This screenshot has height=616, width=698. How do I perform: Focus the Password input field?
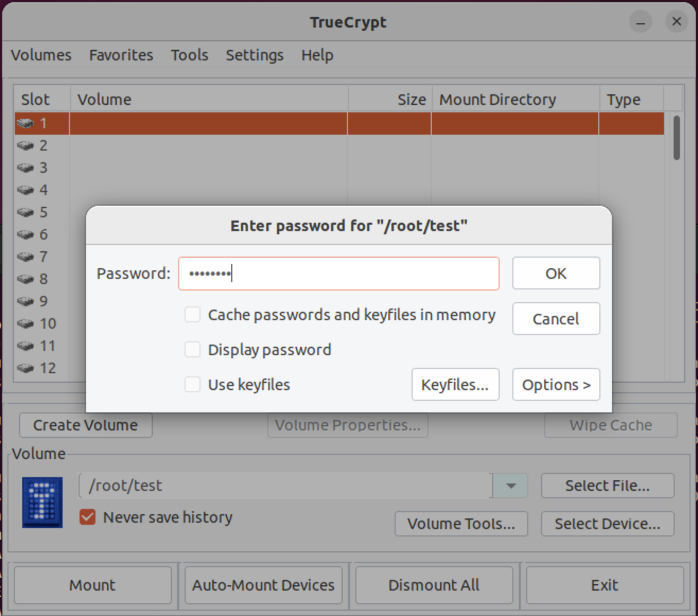tap(338, 274)
